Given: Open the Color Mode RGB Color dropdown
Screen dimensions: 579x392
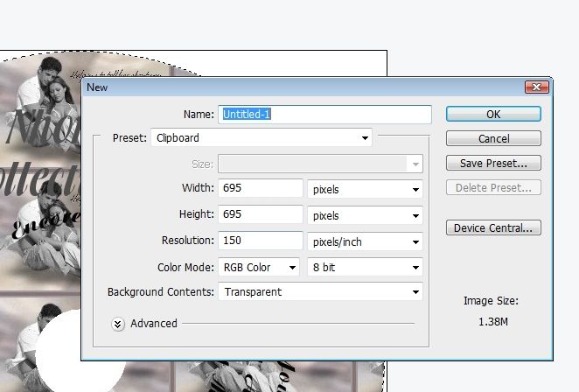Looking at the screenshot, I should click(x=259, y=267).
